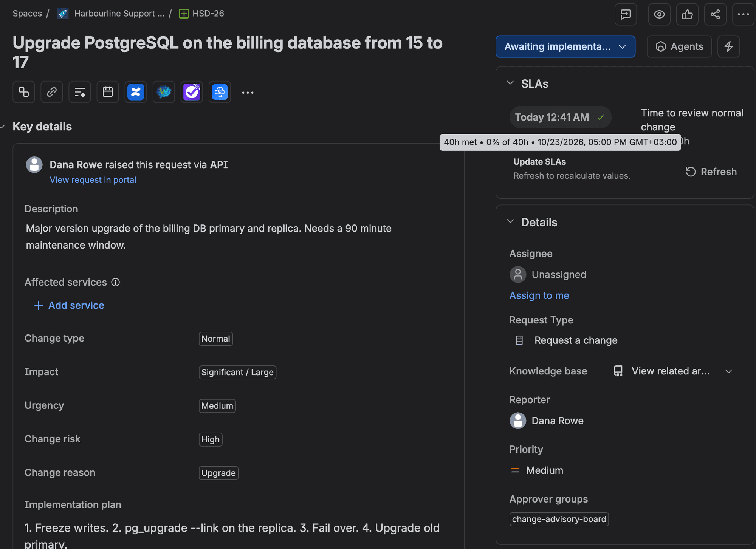Open the Awaiting implementation status dropdown

[565, 46]
